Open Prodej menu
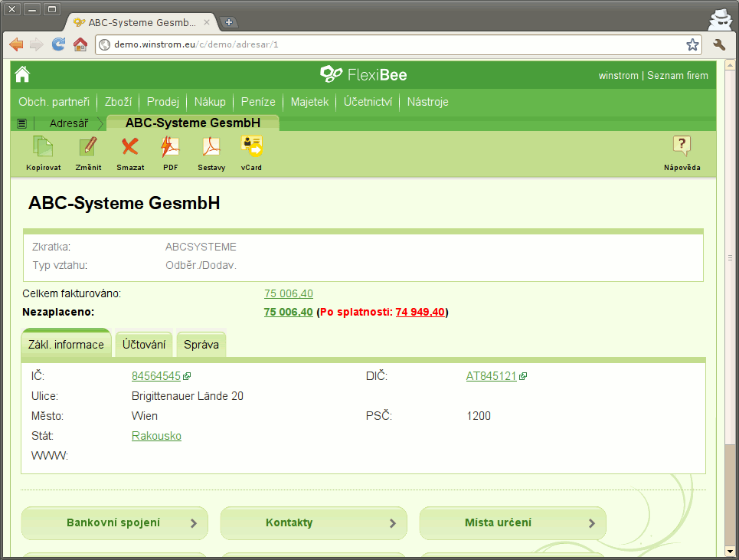Viewport: 739px width, 560px height. point(163,102)
